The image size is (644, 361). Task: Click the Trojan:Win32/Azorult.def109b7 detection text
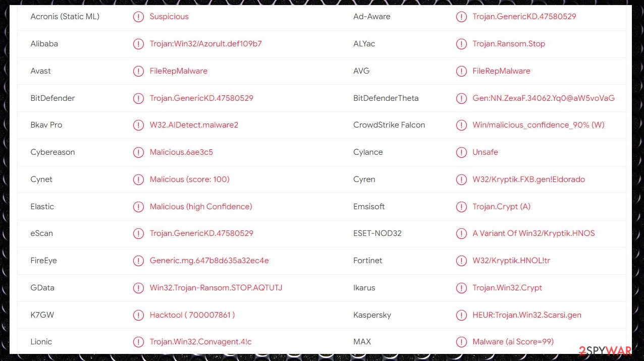coord(206,44)
